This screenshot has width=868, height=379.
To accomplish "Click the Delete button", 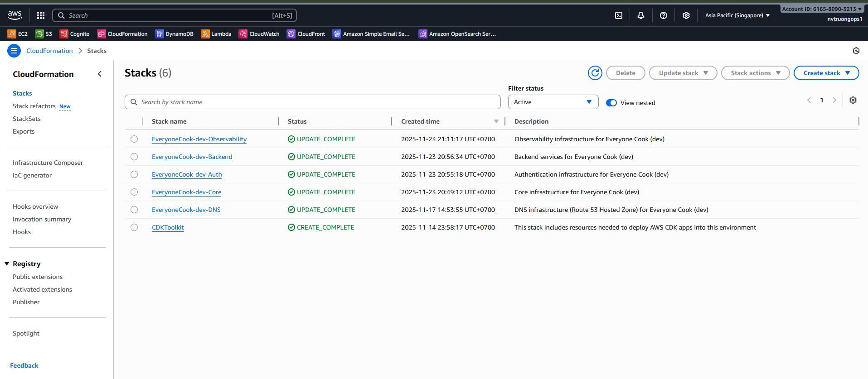I will (626, 73).
